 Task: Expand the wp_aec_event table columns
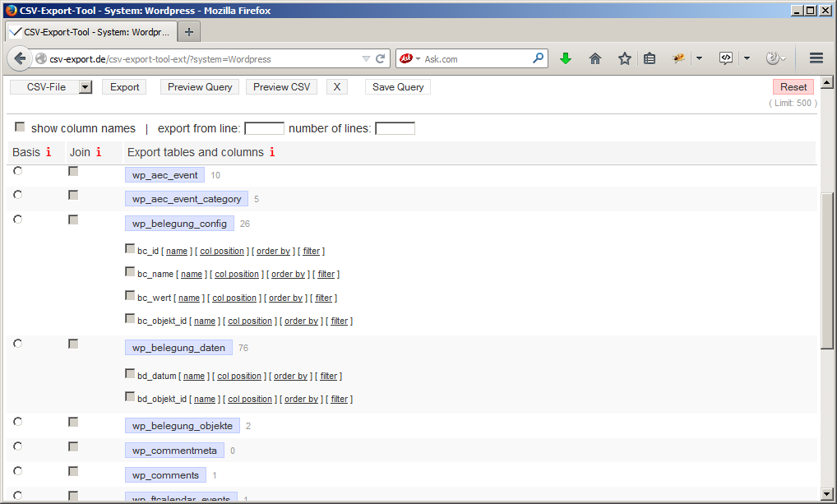pyautogui.click(x=165, y=175)
